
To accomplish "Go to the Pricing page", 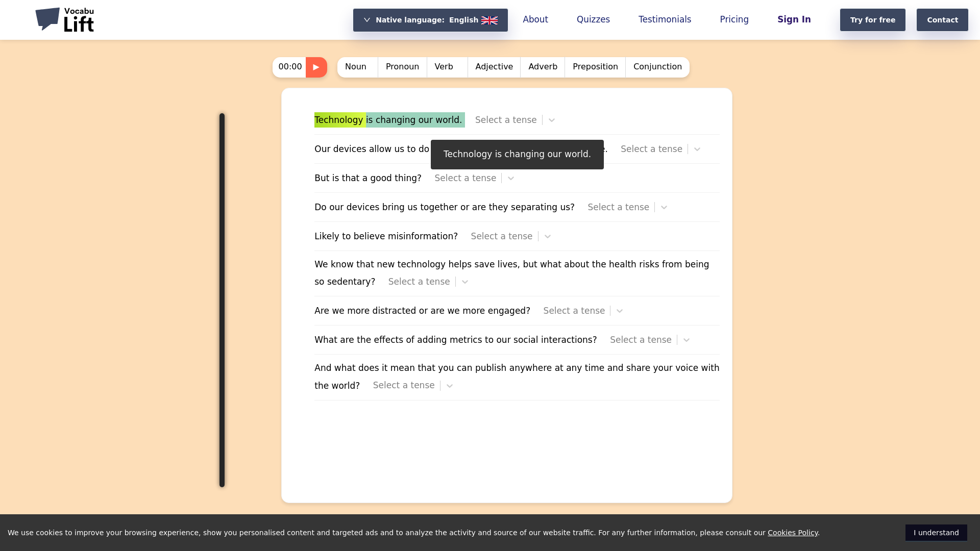I will (x=734, y=19).
